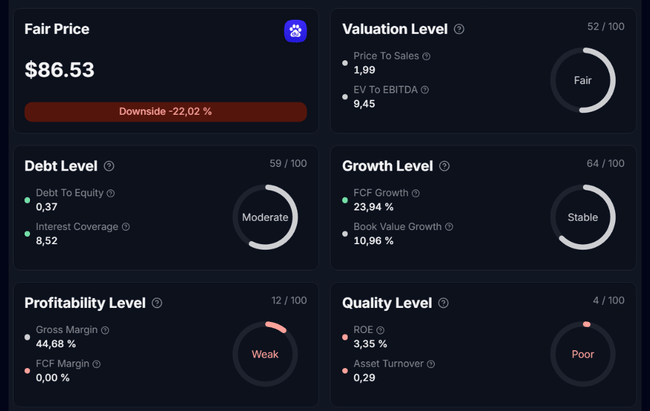
Task: Click the FCF Growth info icon
Action: click(415, 193)
